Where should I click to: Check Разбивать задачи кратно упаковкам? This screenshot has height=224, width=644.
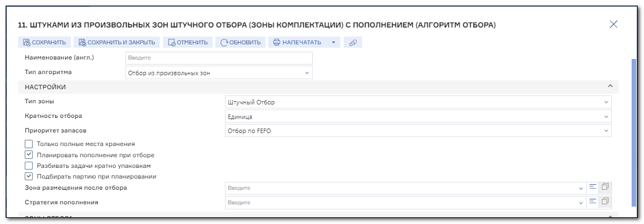coord(29,166)
